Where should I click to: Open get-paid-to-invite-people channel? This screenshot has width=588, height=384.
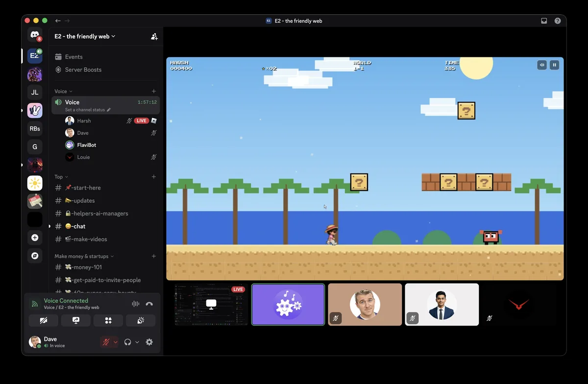106,280
